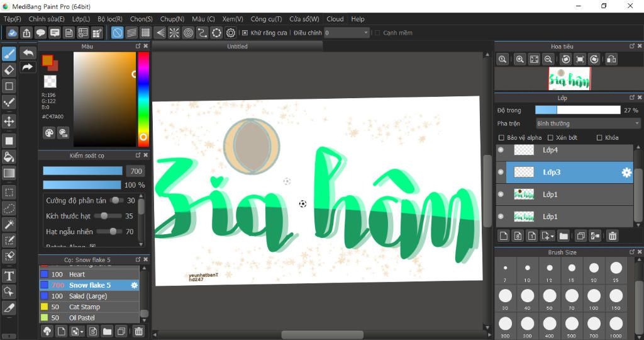Open Pha trộn blend mode dropdown
The image size is (644, 340).
588,123
